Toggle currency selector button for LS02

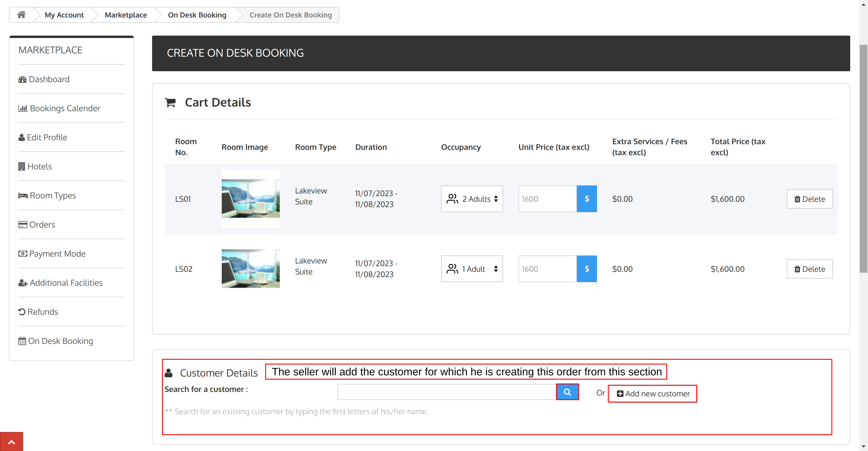586,268
